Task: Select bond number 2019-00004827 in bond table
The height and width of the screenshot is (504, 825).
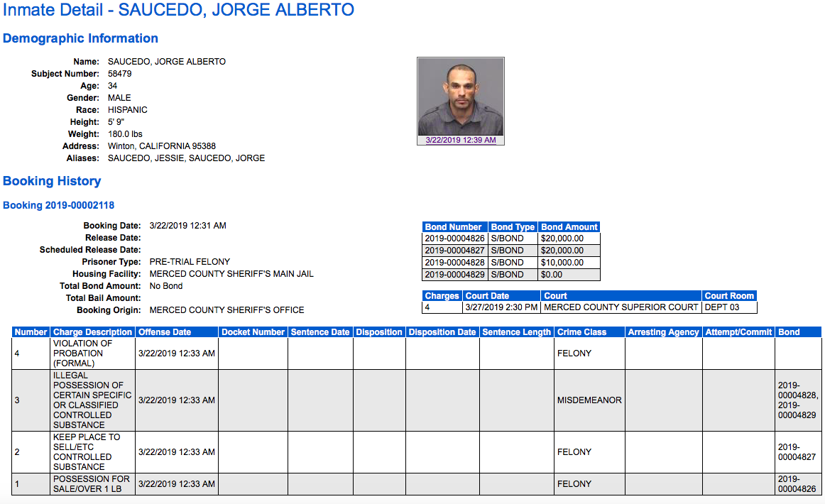Action: tap(454, 251)
